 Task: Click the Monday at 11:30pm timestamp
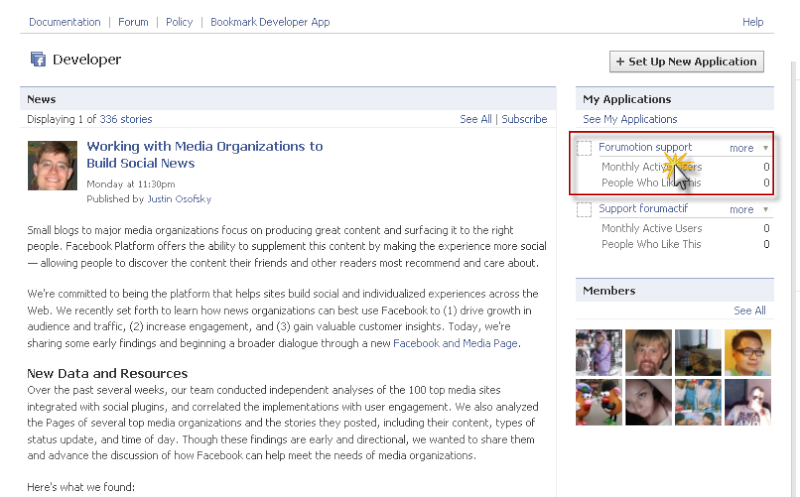point(131,184)
